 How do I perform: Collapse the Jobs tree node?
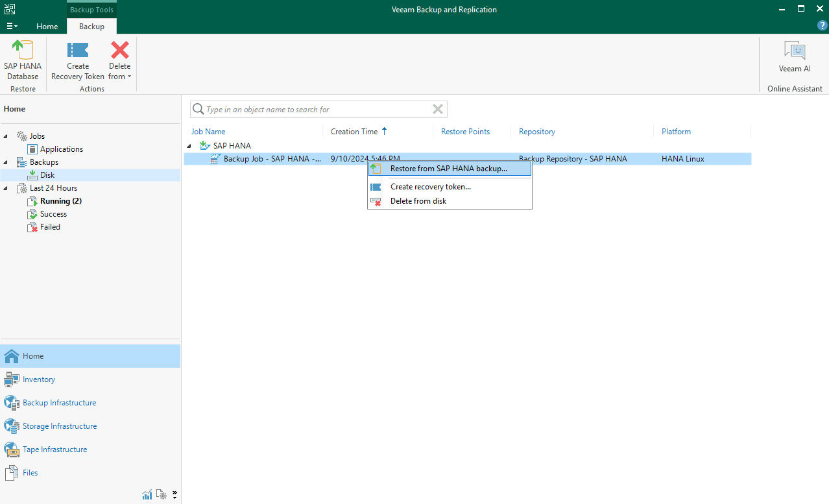6,136
